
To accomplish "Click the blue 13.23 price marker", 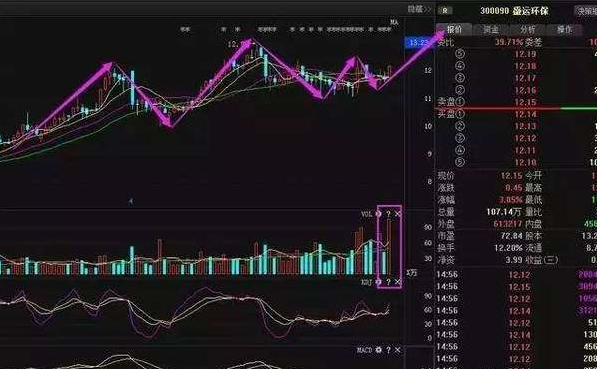I will pos(417,43).
